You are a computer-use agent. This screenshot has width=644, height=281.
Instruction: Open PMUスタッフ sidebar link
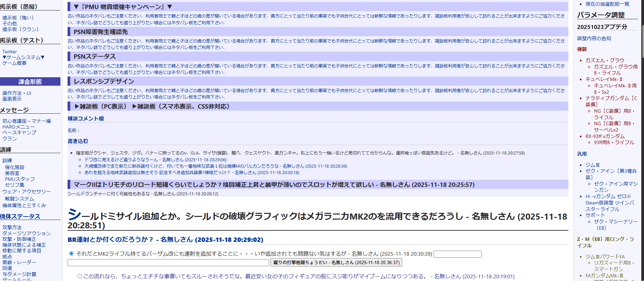(x=20, y=179)
